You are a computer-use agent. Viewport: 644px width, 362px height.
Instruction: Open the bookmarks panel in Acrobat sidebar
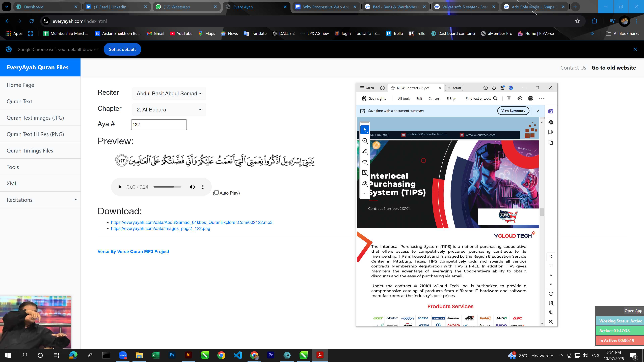(551, 132)
